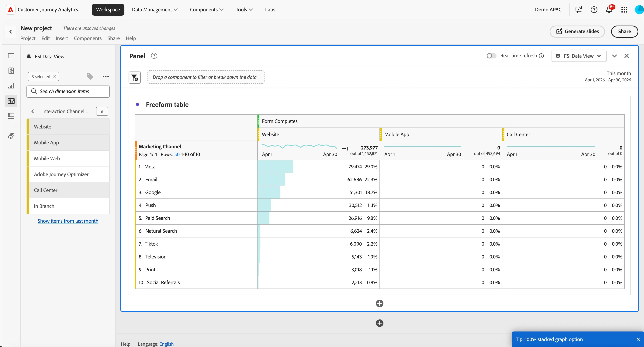
Task: Open the Panels icon in left rail
Action: 11,56
